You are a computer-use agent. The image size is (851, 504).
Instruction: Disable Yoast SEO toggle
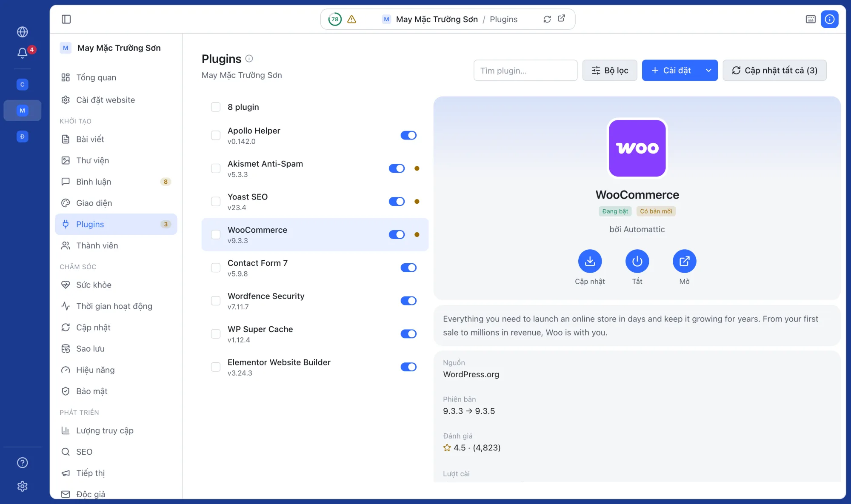pos(397,202)
